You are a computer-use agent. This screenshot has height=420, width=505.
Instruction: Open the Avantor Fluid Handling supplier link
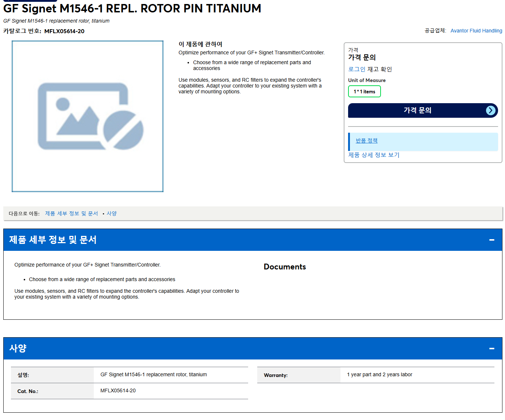tap(476, 31)
